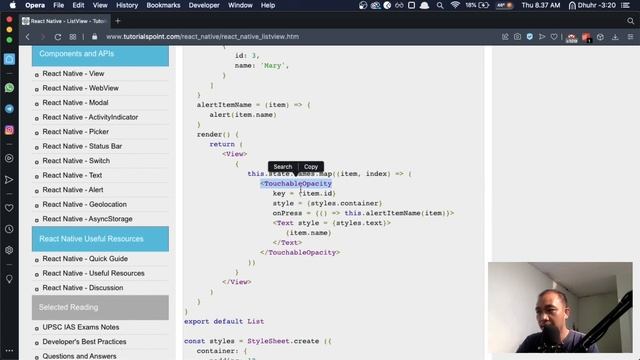Open React Native - Switch link
The width and height of the screenshot is (640, 360).
coord(76,161)
